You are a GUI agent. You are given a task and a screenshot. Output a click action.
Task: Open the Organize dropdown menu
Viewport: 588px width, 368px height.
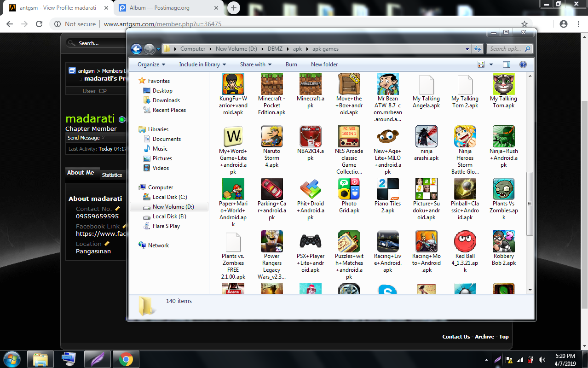pos(151,64)
